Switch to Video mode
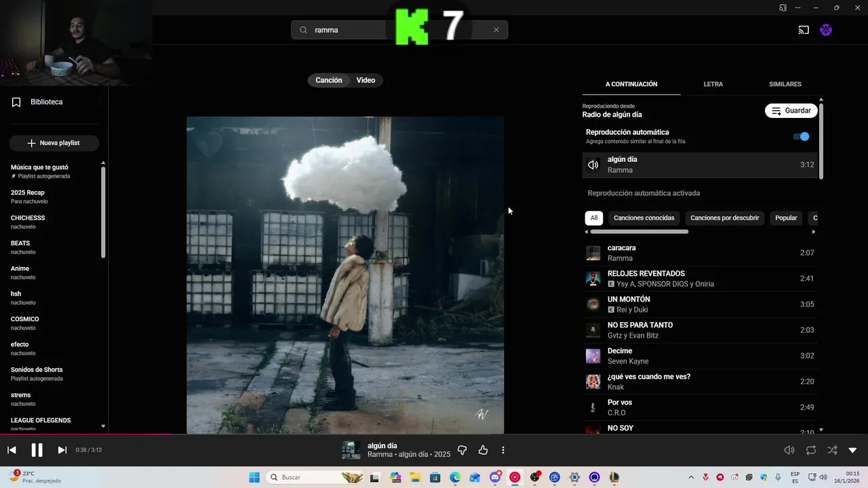 366,80
